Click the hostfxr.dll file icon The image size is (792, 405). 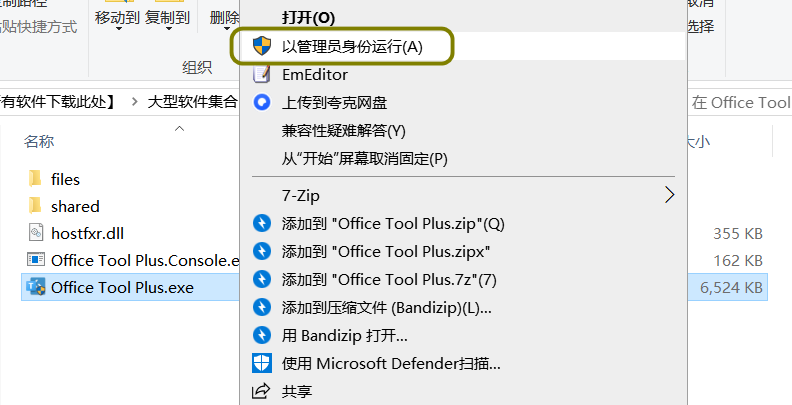click(x=35, y=233)
